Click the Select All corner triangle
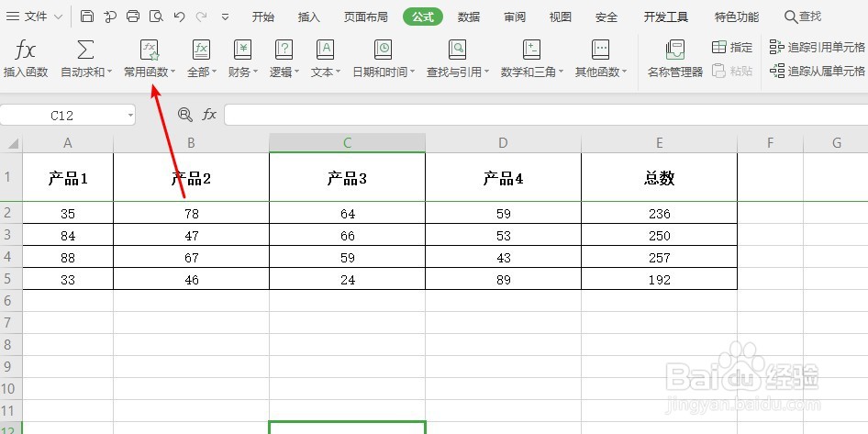The height and width of the screenshot is (434, 868). pyautogui.click(x=12, y=143)
